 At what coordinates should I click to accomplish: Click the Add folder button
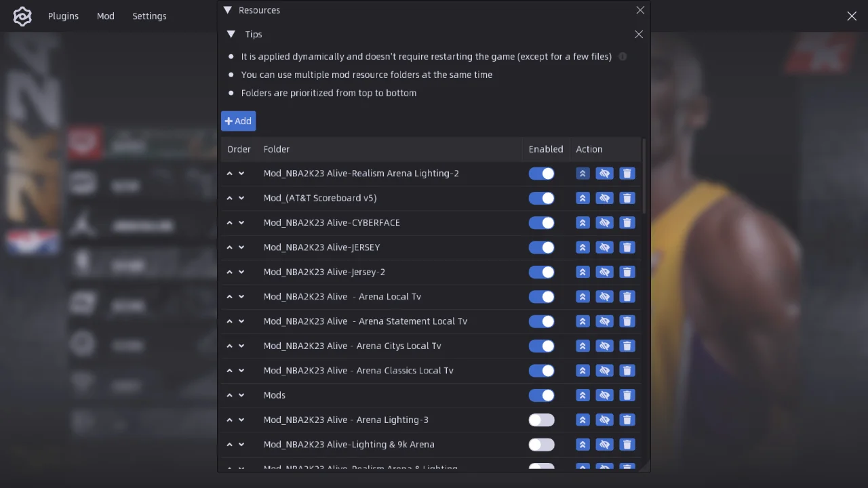coord(238,121)
